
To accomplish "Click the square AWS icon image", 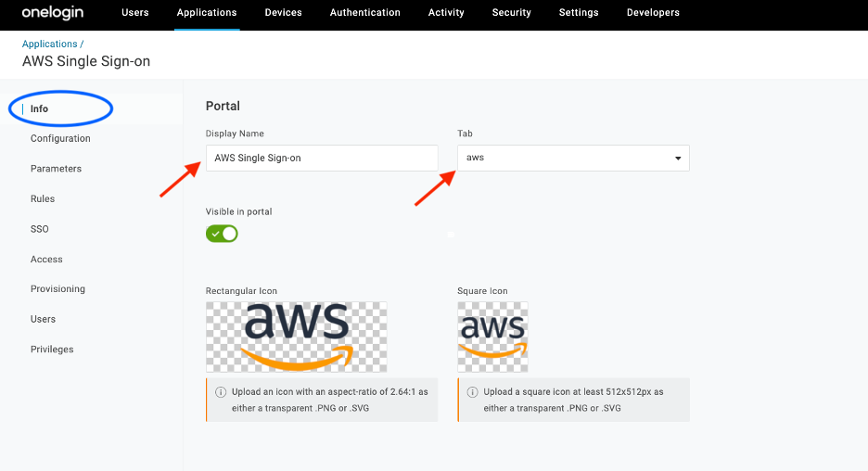I will 492,337.
